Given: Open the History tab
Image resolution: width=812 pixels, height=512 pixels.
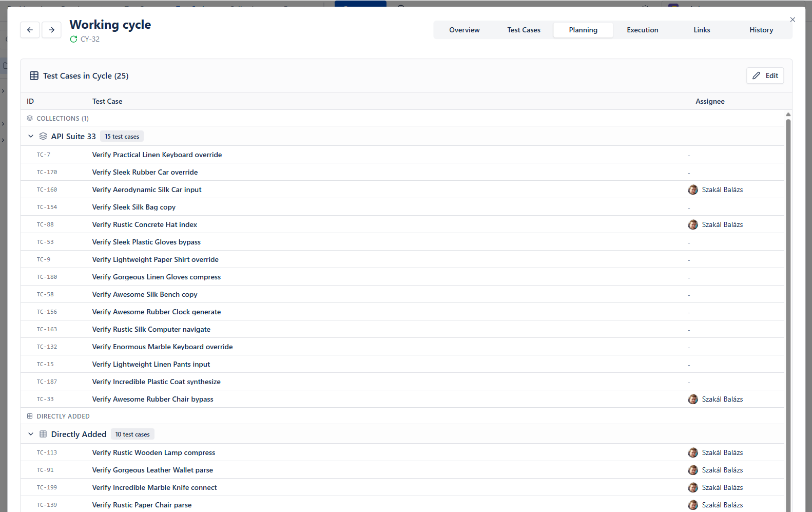Looking at the screenshot, I should coord(761,30).
